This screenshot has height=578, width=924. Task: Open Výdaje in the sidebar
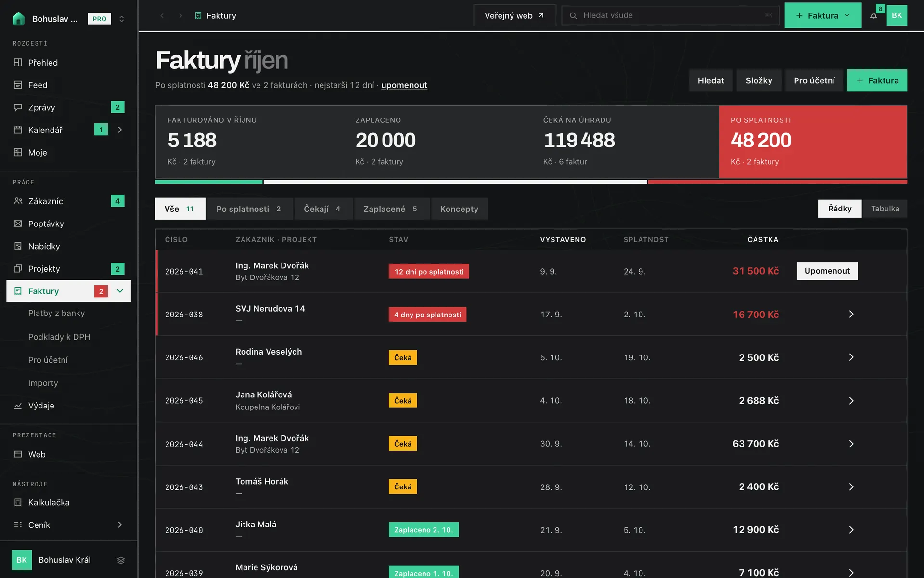point(68,406)
